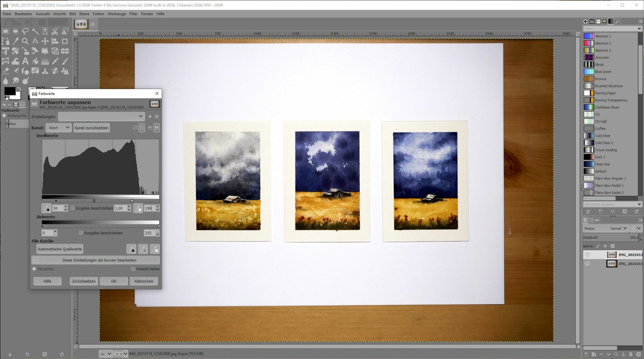
Task: Increase the low input value 30 stepper
Action: 65,206
